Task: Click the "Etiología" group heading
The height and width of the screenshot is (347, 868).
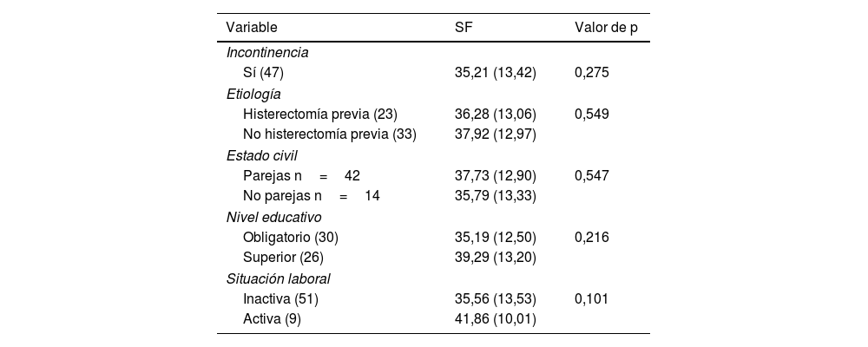Action: (253, 94)
